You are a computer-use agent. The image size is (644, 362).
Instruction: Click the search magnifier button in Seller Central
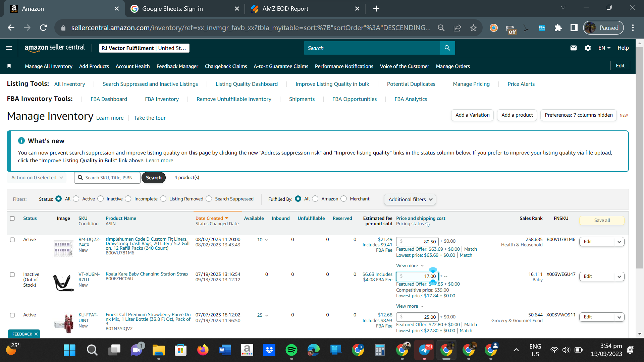447,48
